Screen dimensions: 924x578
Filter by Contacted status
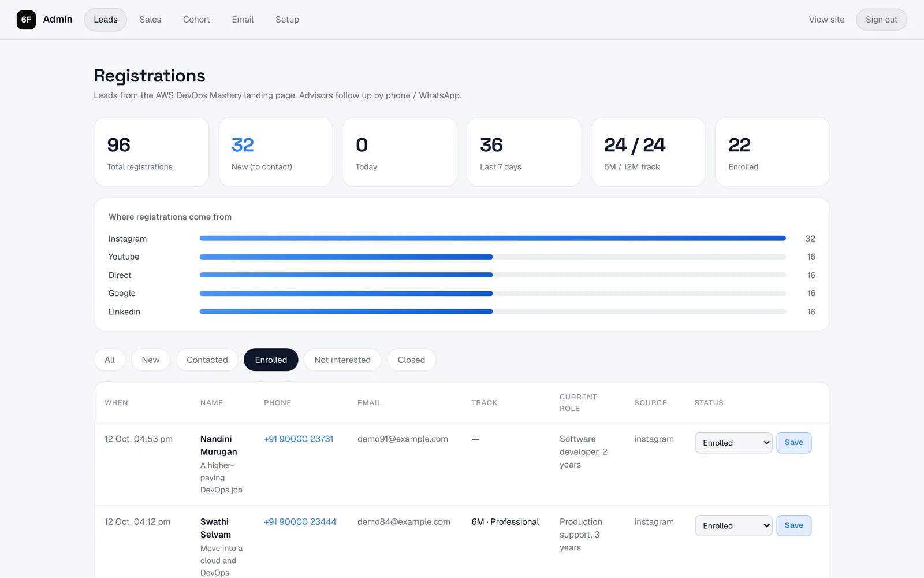click(x=207, y=360)
